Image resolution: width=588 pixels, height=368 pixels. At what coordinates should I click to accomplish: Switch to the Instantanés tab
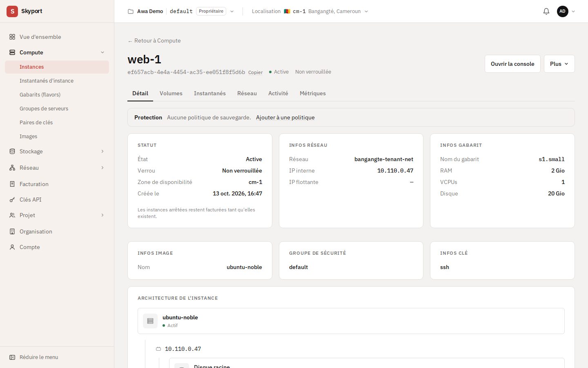pos(210,93)
